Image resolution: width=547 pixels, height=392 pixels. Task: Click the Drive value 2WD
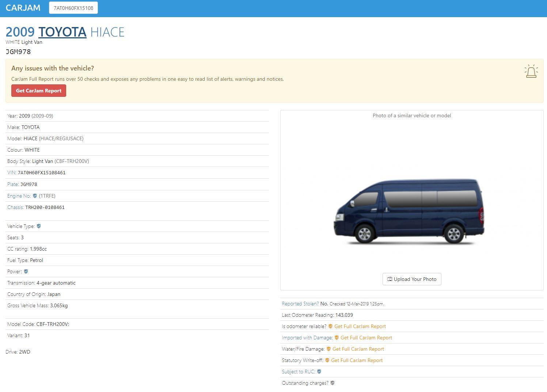[24, 352]
